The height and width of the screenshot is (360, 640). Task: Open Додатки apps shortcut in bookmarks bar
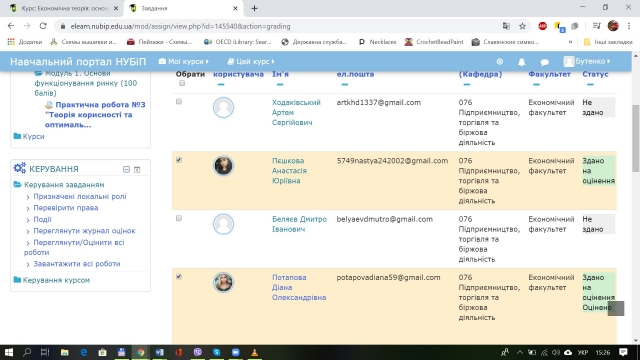coord(25,42)
